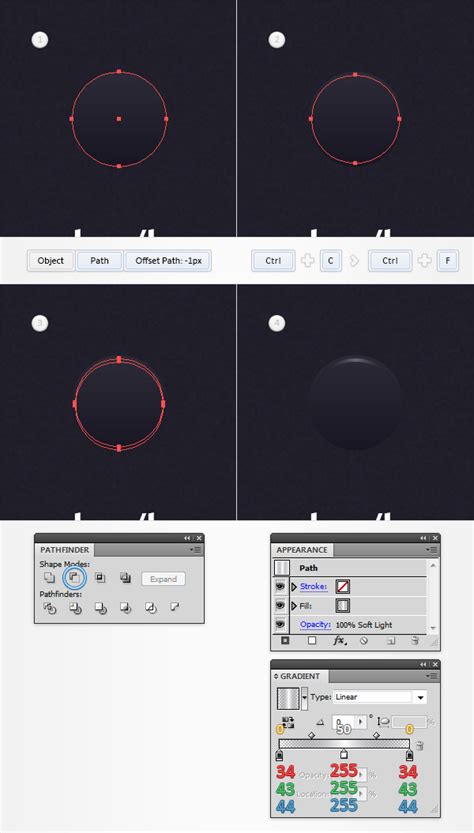Screen dimensions: 474x833
Task: Hide the Fill attribute eye icon
Action: 280,605
